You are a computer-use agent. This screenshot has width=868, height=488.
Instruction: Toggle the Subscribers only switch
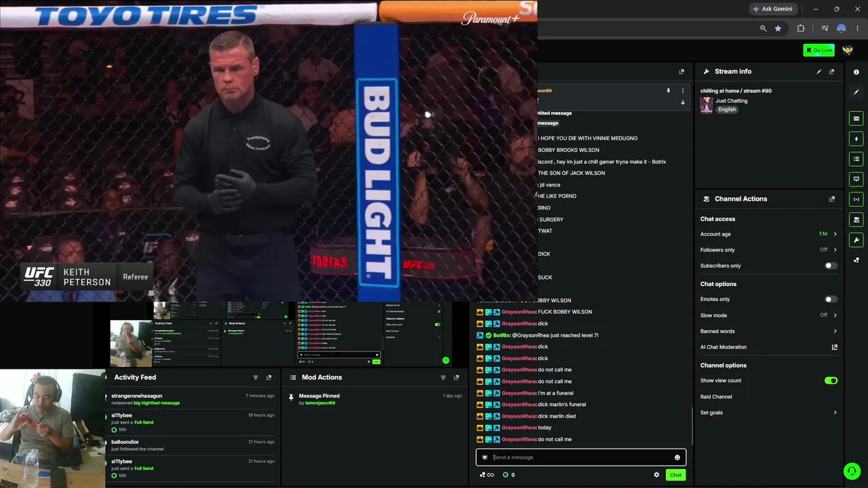830,266
